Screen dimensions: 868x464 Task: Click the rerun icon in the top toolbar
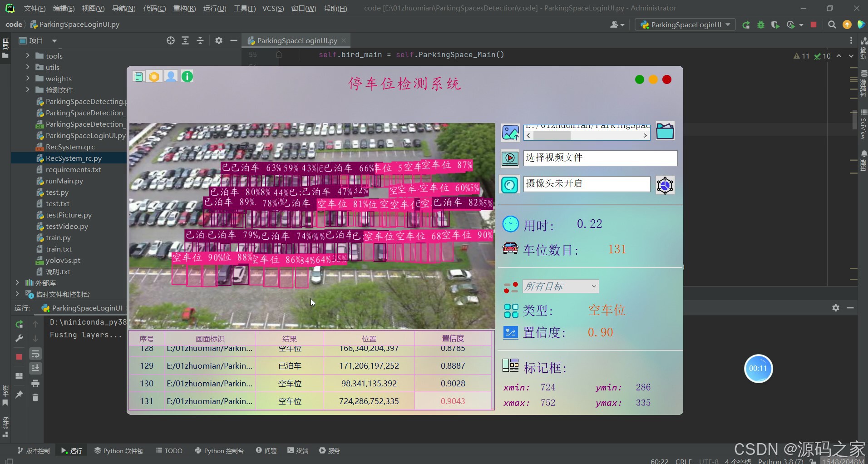(x=746, y=25)
